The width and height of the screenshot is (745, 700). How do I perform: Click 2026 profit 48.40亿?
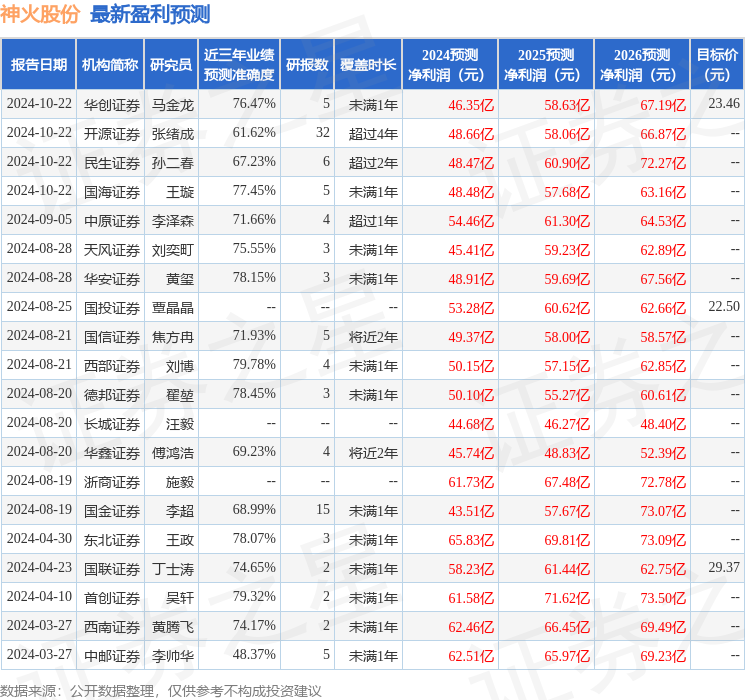click(x=663, y=423)
